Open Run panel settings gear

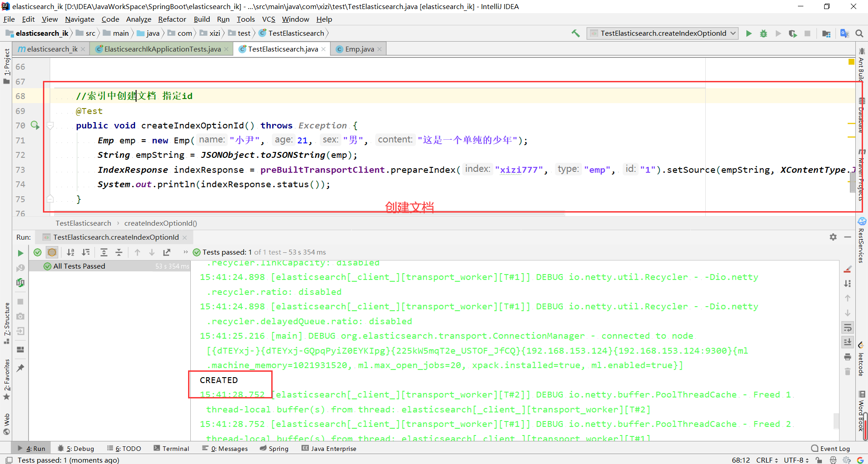[833, 237]
